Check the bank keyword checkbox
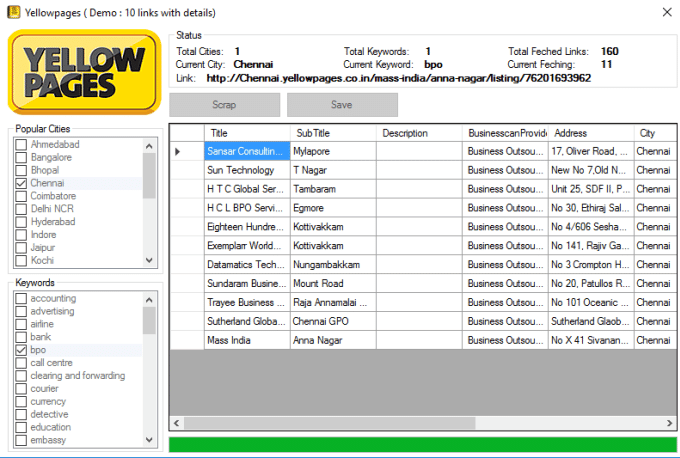680x458 pixels. click(x=21, y=337)
